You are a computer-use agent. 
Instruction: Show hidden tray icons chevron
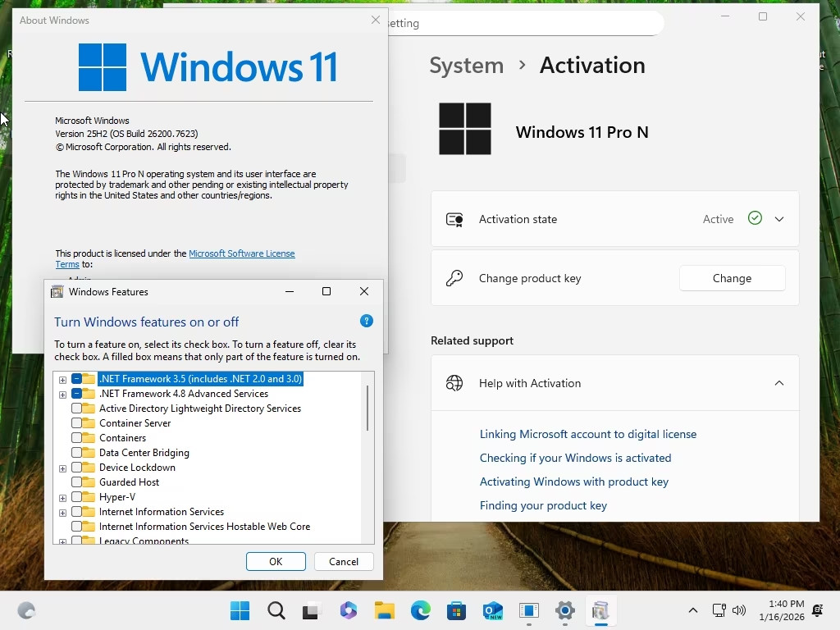[x=692, y=610]
